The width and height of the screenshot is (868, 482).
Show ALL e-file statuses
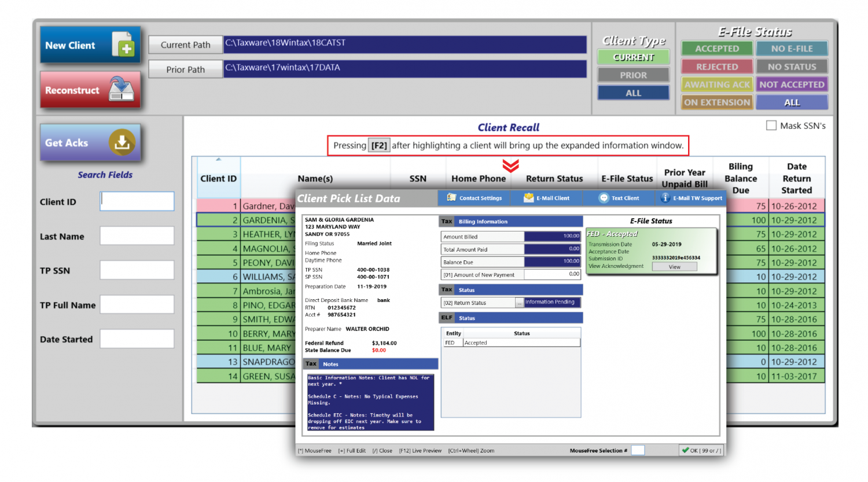(792, 102)
